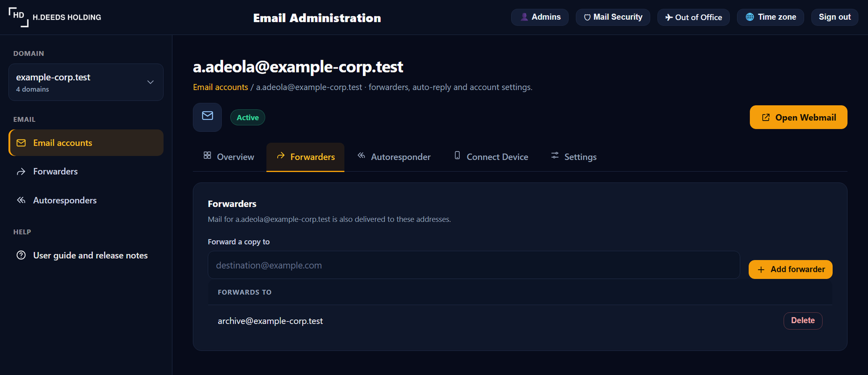Open the Admins page

(540, 17)
